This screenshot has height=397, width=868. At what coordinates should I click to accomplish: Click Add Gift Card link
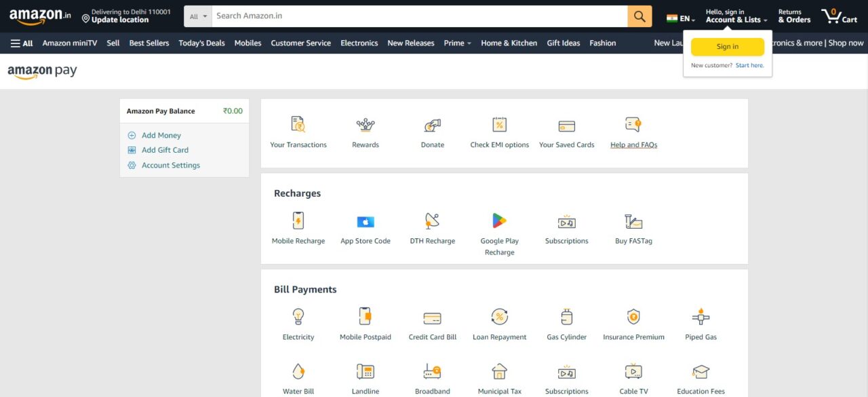point(165,150)
